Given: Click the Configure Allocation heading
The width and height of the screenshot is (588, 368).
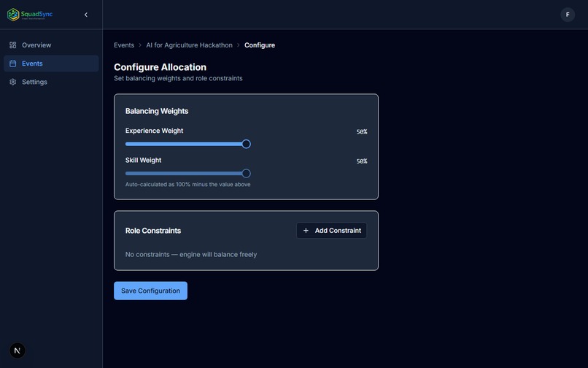Looking at the screenshot, I should pos(160,67).
